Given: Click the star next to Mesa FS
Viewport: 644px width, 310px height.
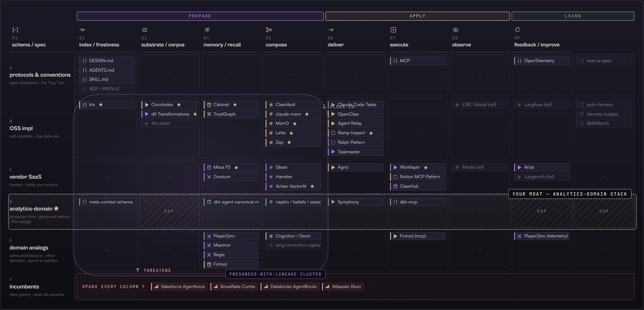Looking at the screenshot, I should [236, 167].
